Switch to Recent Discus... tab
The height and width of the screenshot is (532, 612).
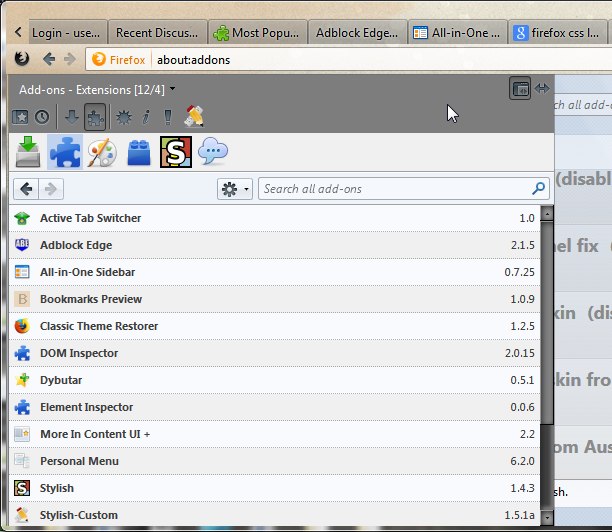click(157, 33)
